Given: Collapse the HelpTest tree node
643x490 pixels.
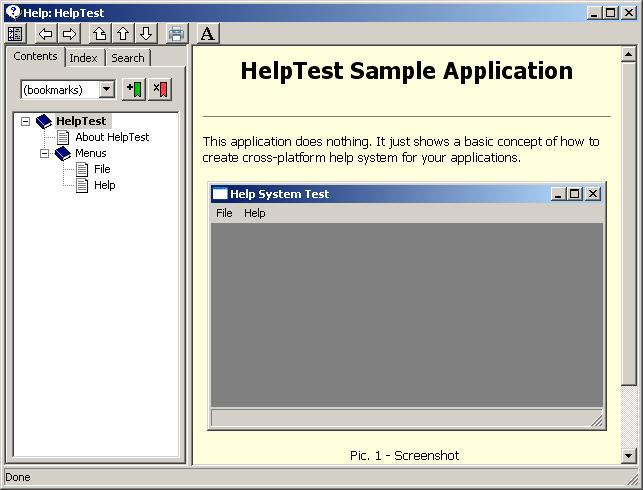Looking at the screenshot, I should pos(25,121).
